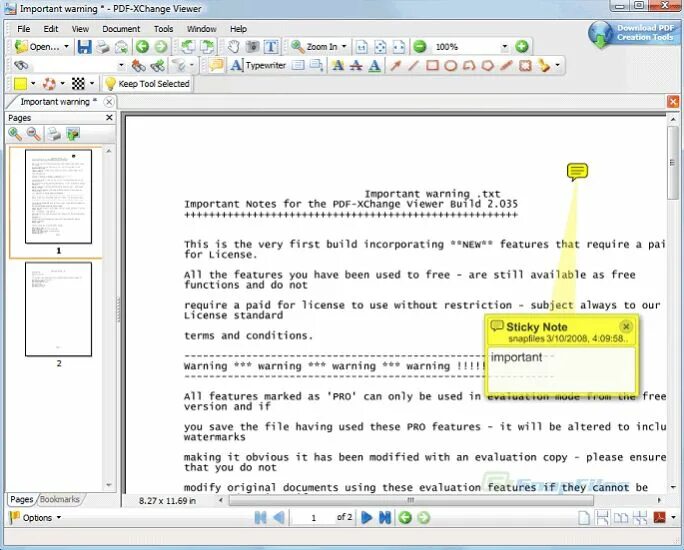Open the View menu
Image resolution: width=684 pixels, height=550 pixels.
[80, 29]
